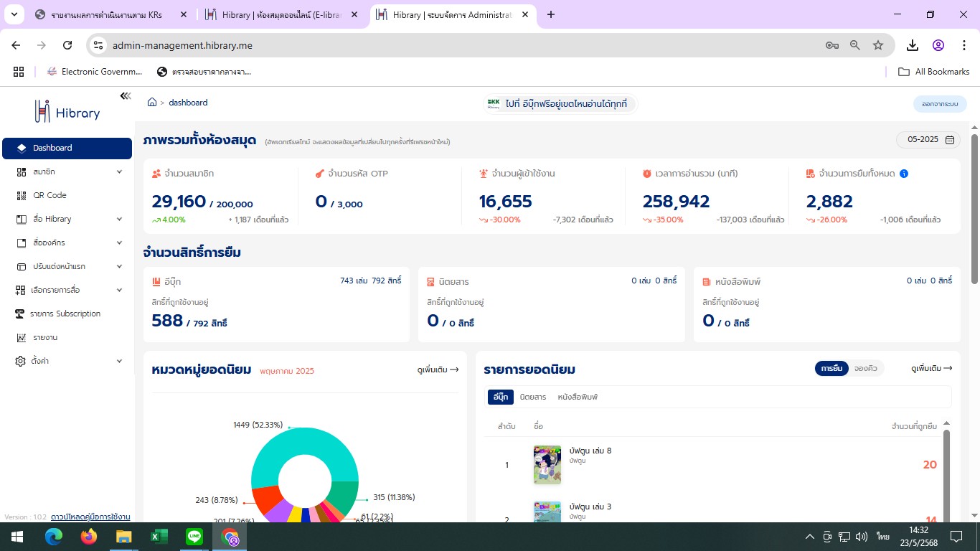Open the BKK e-book banner link
Screen dimensions: 980x551
pos(560,104)
